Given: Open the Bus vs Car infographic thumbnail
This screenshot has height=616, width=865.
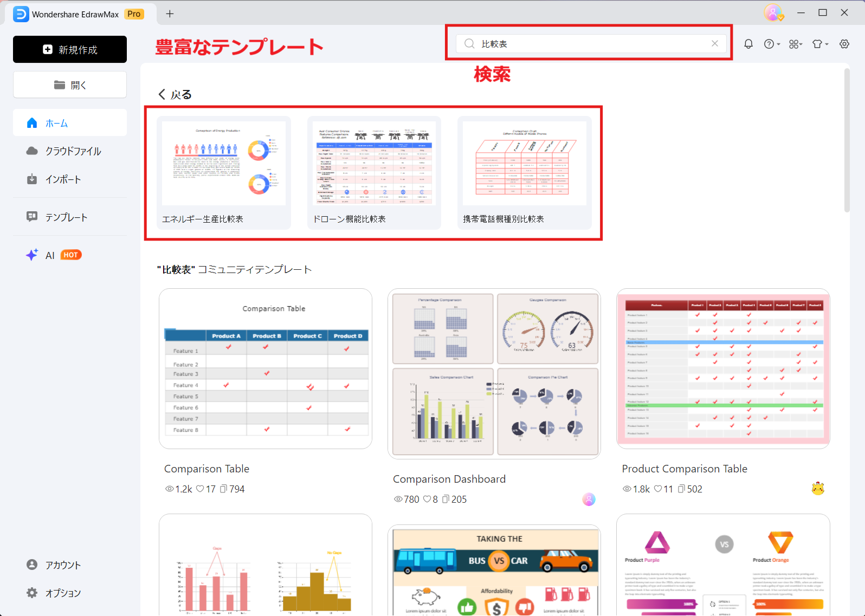Looking at the screenshot, I should pos(494,570).
